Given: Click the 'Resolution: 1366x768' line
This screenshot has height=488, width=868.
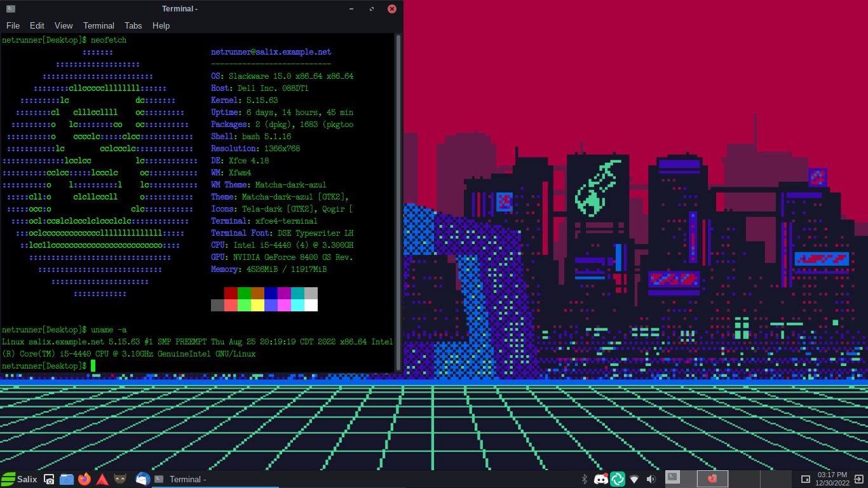Looking at the screenshot, I should point(255,149).
